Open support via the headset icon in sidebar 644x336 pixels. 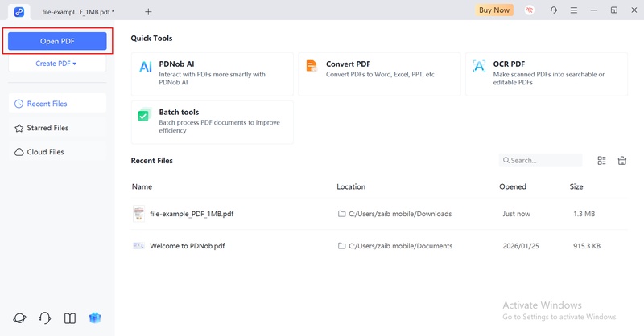click(x=45, y=318)
